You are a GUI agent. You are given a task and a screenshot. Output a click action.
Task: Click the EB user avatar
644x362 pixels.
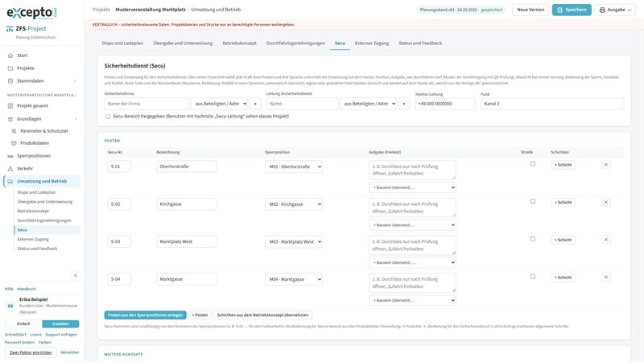[x=10, y=306]
